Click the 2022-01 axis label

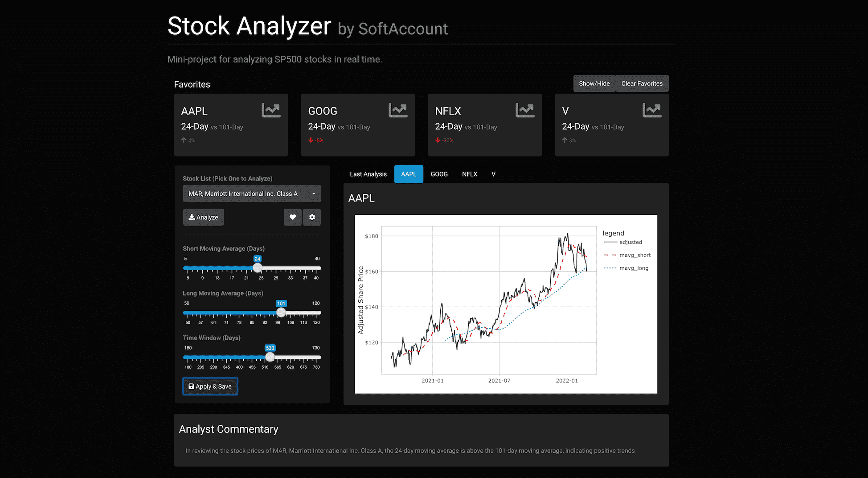pos(567,381)
